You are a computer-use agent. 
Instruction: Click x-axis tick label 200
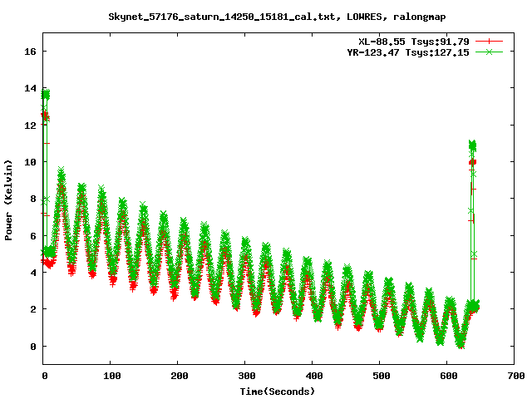coord(179,376)
